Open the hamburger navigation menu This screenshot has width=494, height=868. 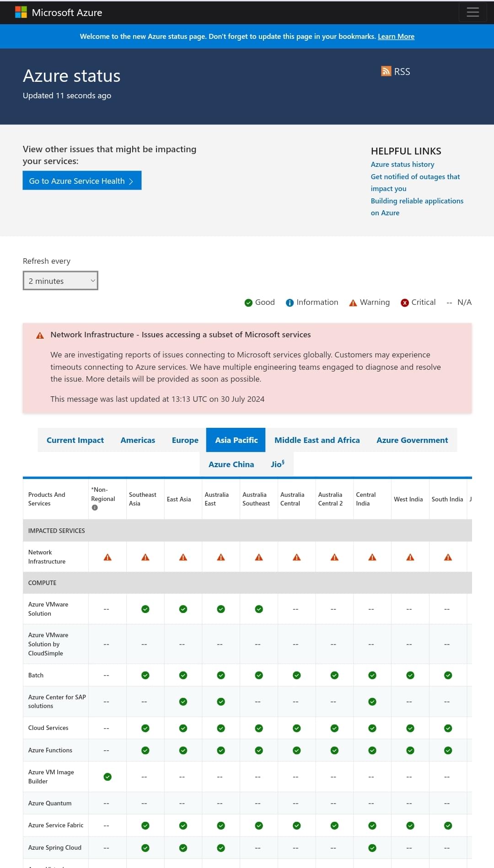[473, 12]
